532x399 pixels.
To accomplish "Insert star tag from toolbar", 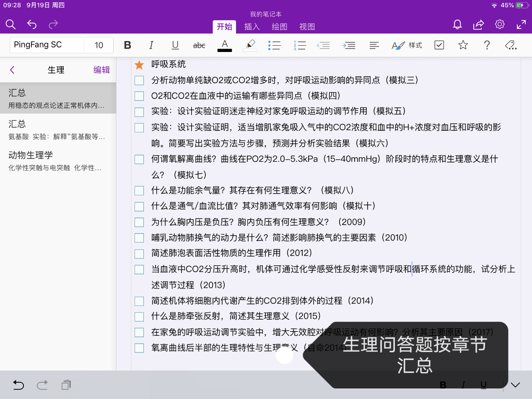I will click(463, 45).
